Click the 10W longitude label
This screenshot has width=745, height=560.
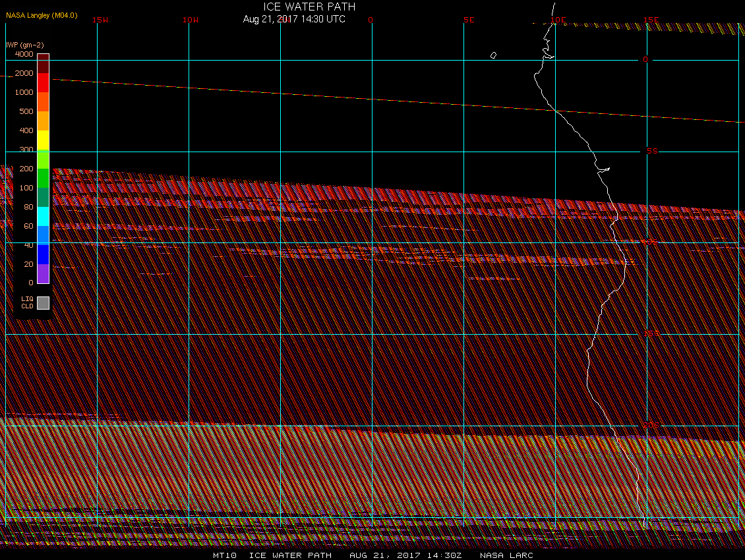(191, 20)
